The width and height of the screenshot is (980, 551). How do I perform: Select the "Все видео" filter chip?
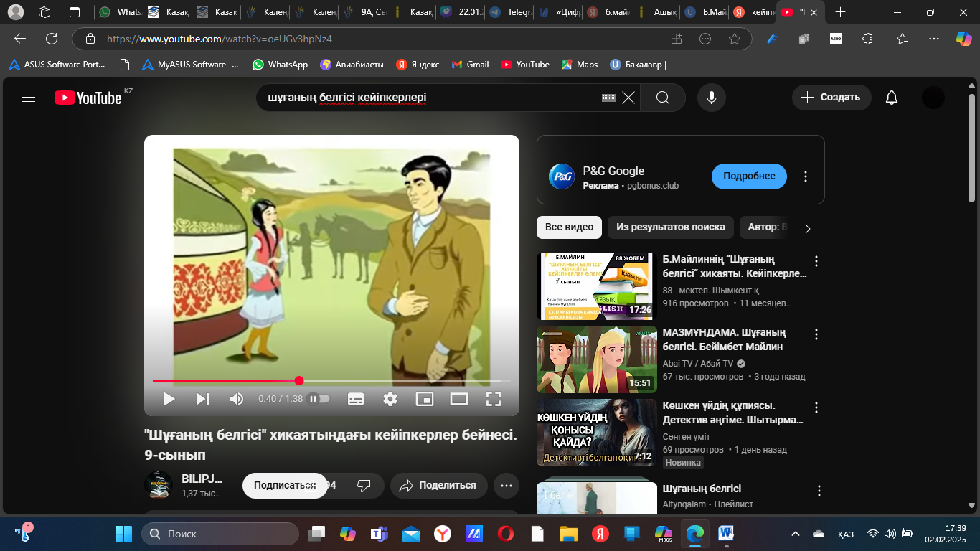tap(569, 227)
